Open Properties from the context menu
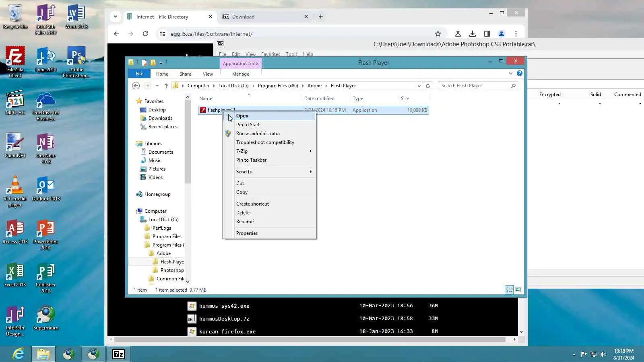Screen dimensions: 644x362 pos(269,233)
